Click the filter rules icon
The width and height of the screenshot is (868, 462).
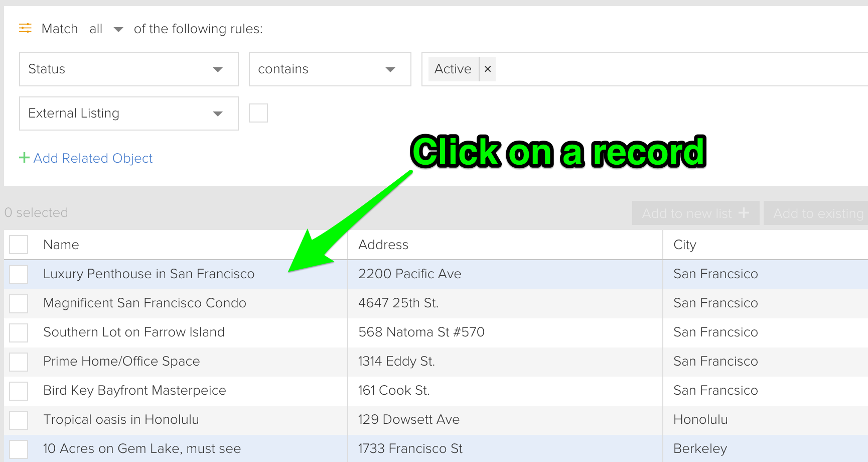point(25,29)
